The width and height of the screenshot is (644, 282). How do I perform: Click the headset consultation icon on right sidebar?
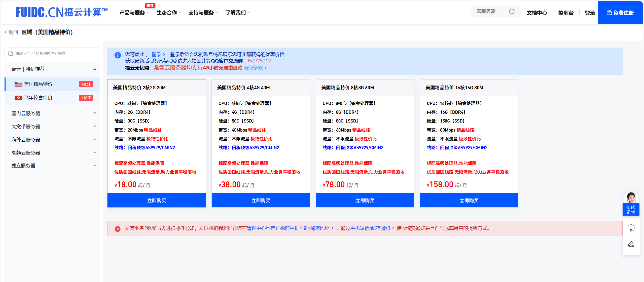click(x=631, y=228)
